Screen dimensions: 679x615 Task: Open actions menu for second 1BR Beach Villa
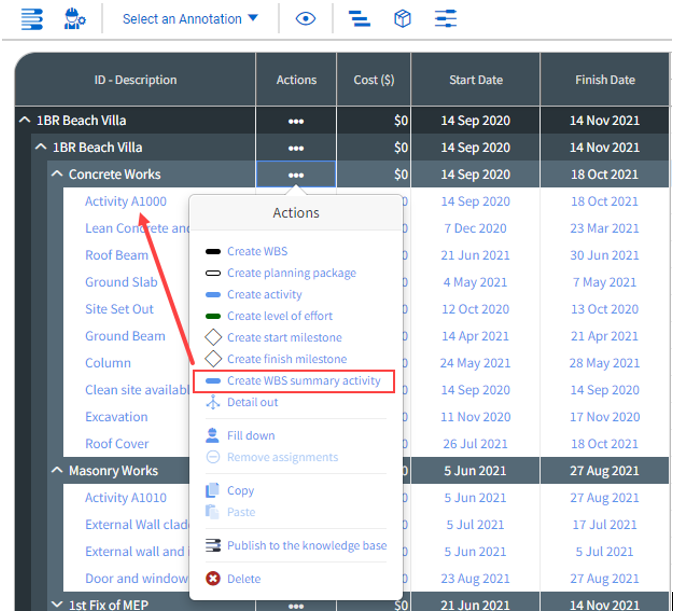click(296, 148)
